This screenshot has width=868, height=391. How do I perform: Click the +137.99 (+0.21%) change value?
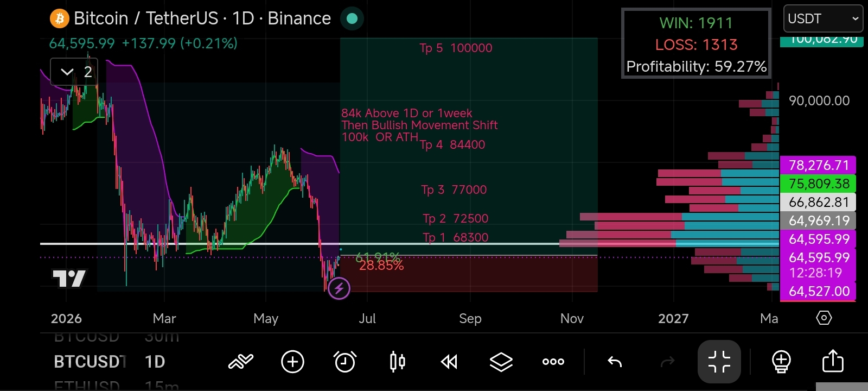[x=180, y=43]
